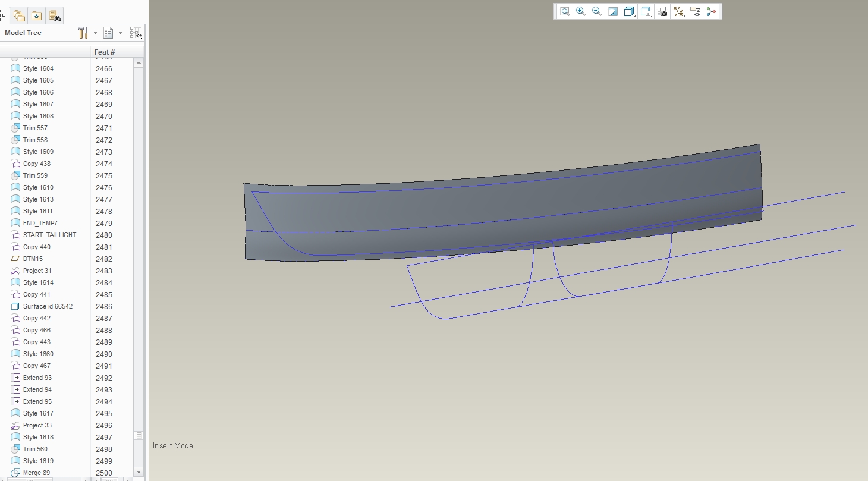The image size is (868, 481).
Task: Click the Copy 438 feature icon
Action: [15, 164]
